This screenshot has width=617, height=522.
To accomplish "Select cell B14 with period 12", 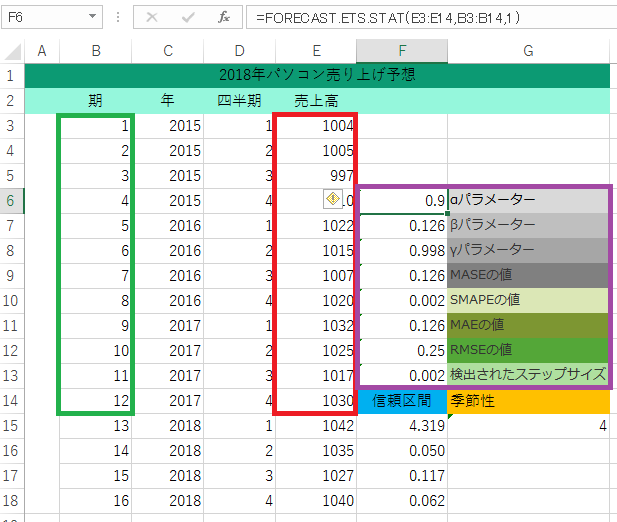I will 96,400.
